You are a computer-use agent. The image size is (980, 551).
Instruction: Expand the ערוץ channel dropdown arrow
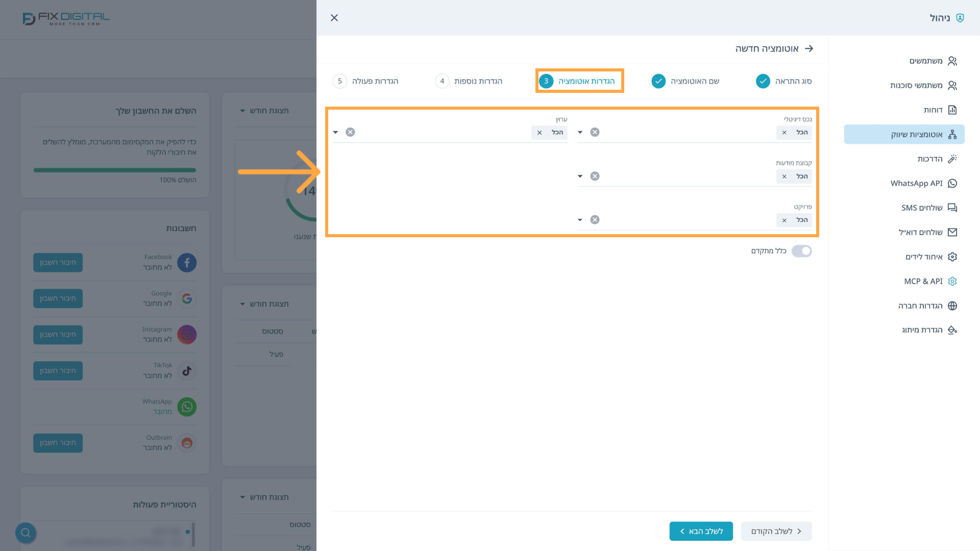335,133
